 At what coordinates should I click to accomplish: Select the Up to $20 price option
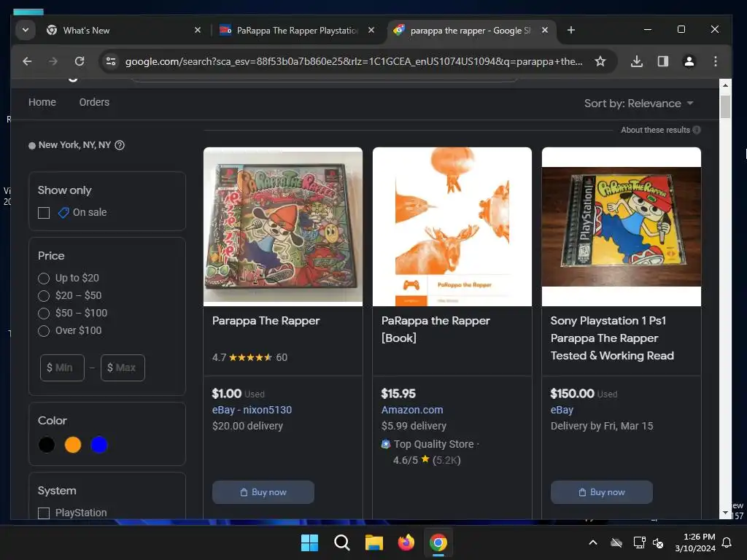click(x=44, y=278)
